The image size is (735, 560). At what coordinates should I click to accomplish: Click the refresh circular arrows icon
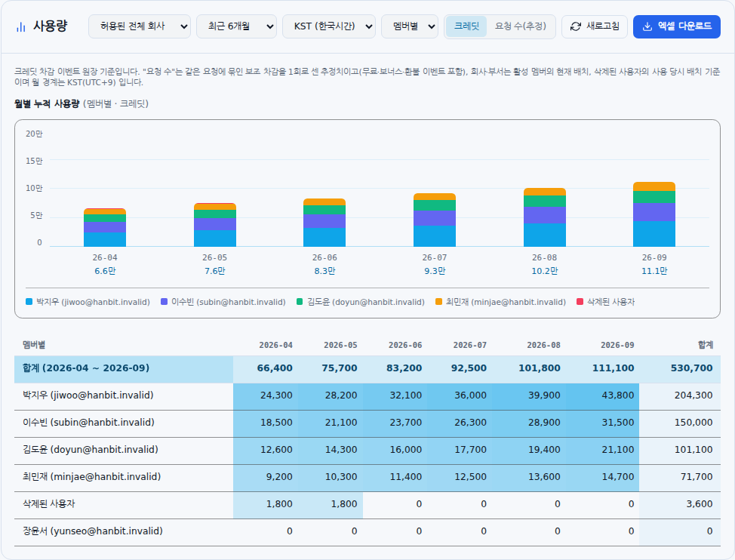pyautogui.click(x=576, y=26)
